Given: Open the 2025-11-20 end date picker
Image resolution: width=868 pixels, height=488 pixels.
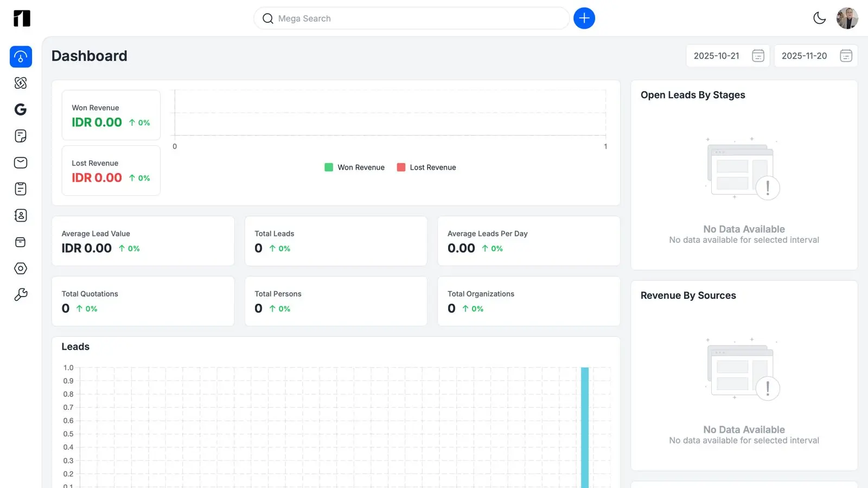Looking at the screenshot, I should [816, 55].
